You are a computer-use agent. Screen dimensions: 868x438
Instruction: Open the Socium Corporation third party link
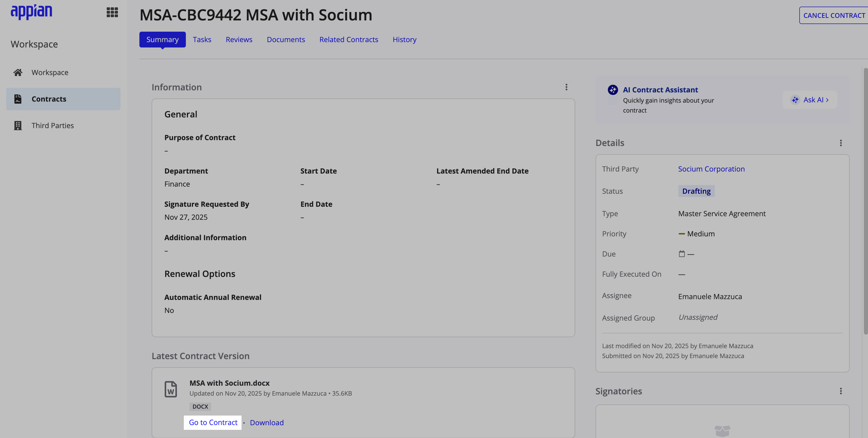(x=711, y=169)
